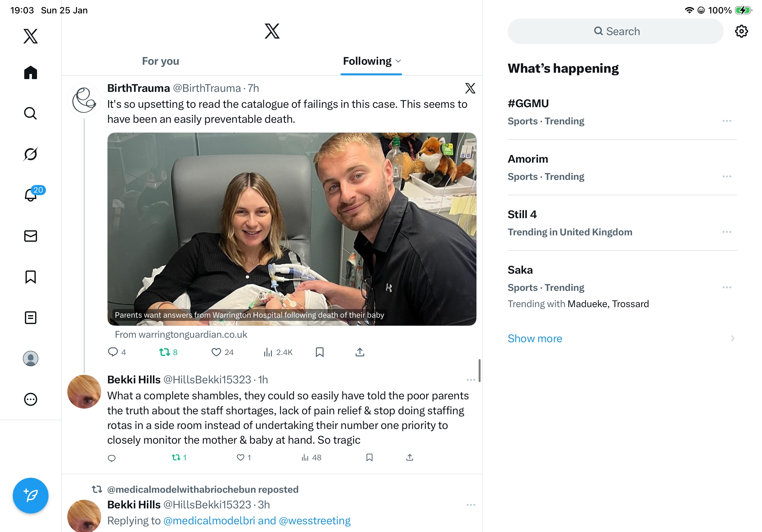Open more options on Bekki Hills 1h post
762x532 pixels.
coord(471,380)
